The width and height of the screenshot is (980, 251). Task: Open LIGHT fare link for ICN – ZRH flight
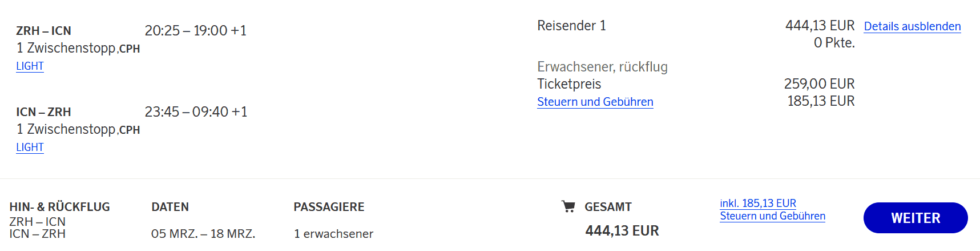click(30, 148)
